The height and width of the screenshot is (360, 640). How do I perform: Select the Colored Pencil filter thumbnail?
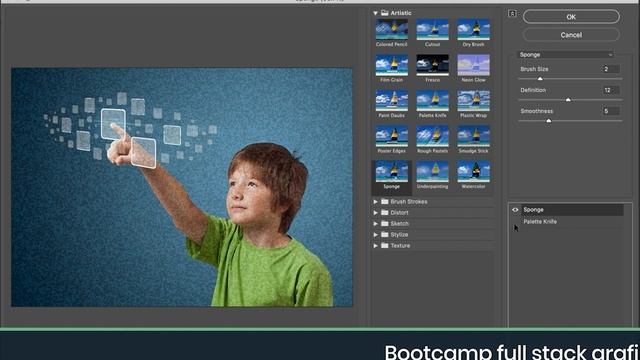click(391, 29)
